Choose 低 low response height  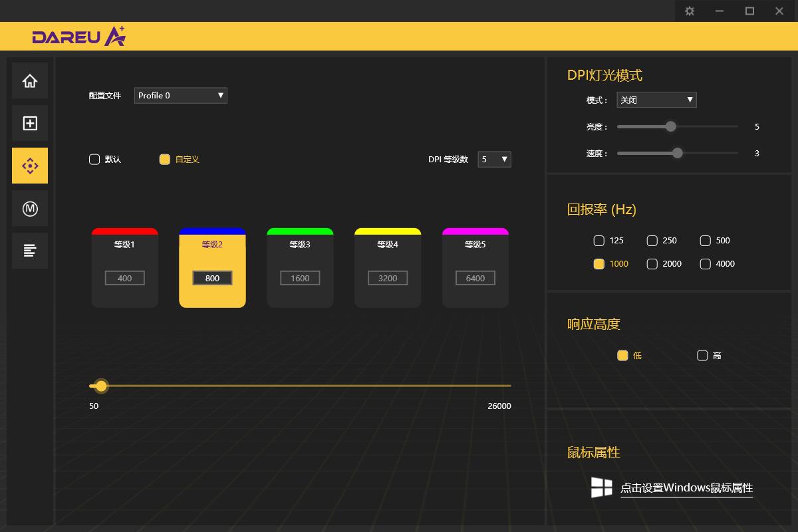(622, 356)
